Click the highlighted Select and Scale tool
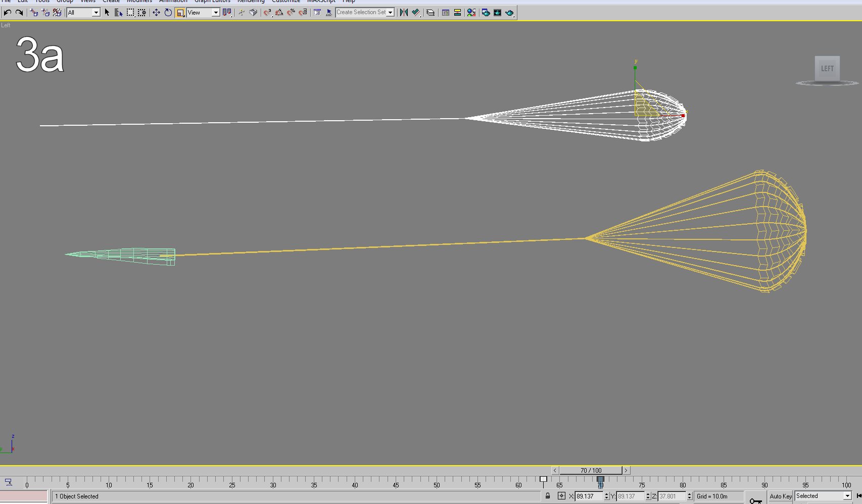862x504 pixels. pos(180,13)
